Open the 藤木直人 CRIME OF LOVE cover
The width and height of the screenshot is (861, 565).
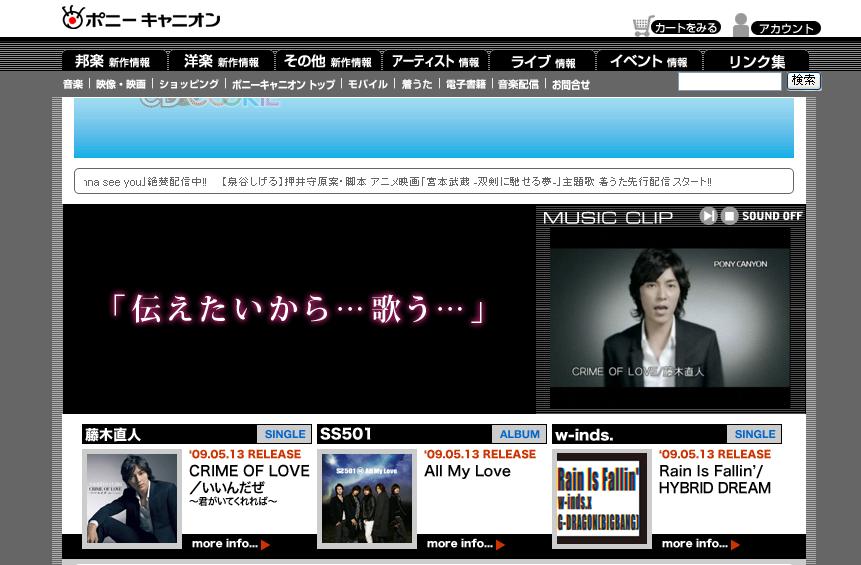point(132,499)
